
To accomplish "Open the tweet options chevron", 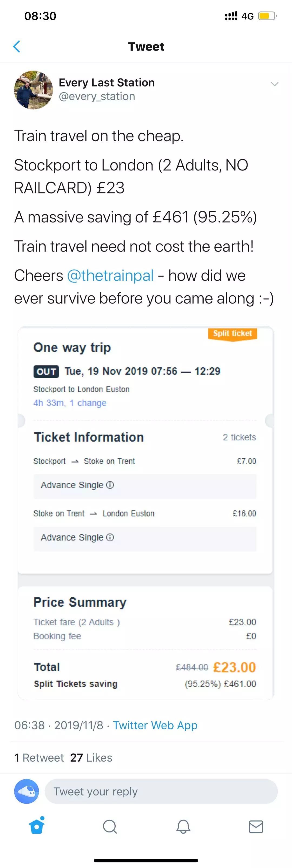I will tap(275, 84).
